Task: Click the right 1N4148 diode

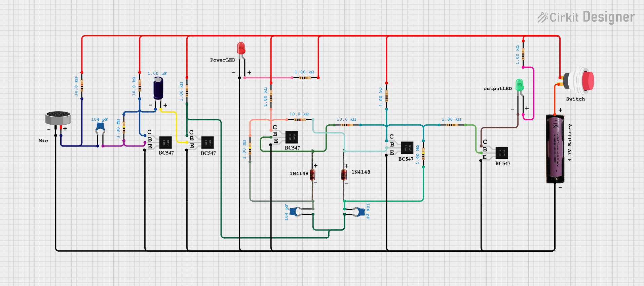Action: coord(344,175)
